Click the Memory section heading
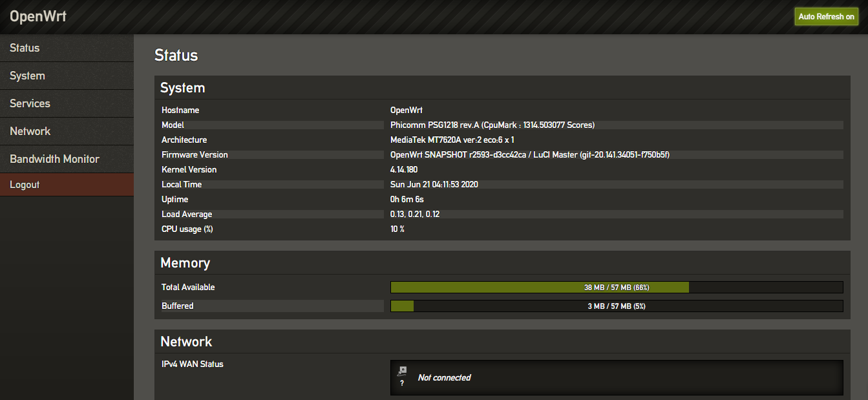 pos(185,263)
